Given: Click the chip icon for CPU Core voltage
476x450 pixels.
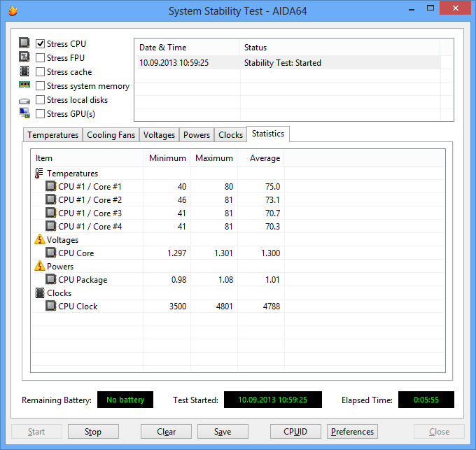Looking at the screenshot, I should tap(50, 253).
